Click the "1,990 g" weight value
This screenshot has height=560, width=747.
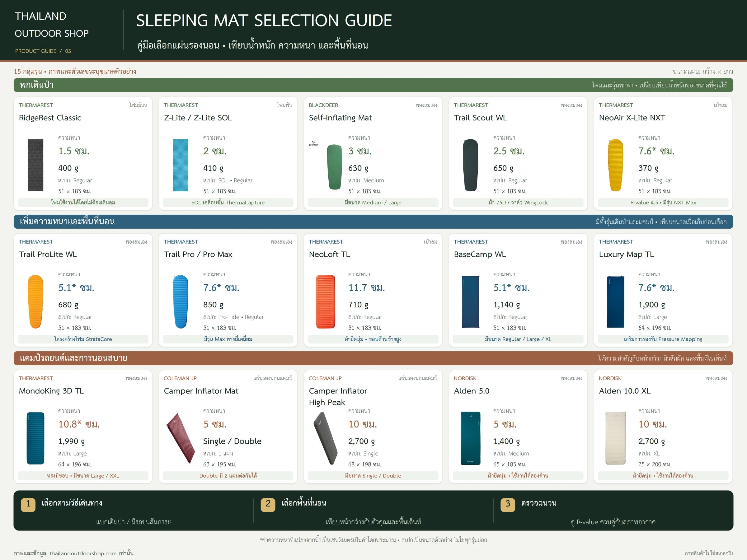click(72, 441)
